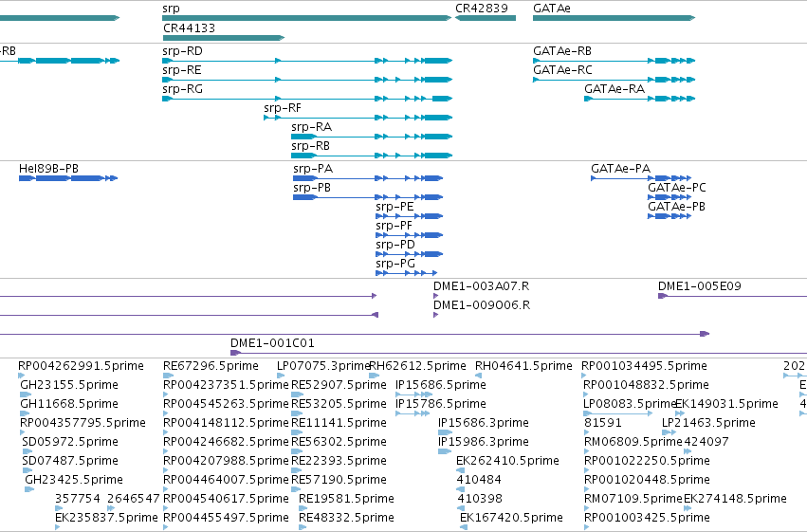Select EST RH62612.5prime
The height and width of the screenshot is (532, 807).
pos(375,376)
